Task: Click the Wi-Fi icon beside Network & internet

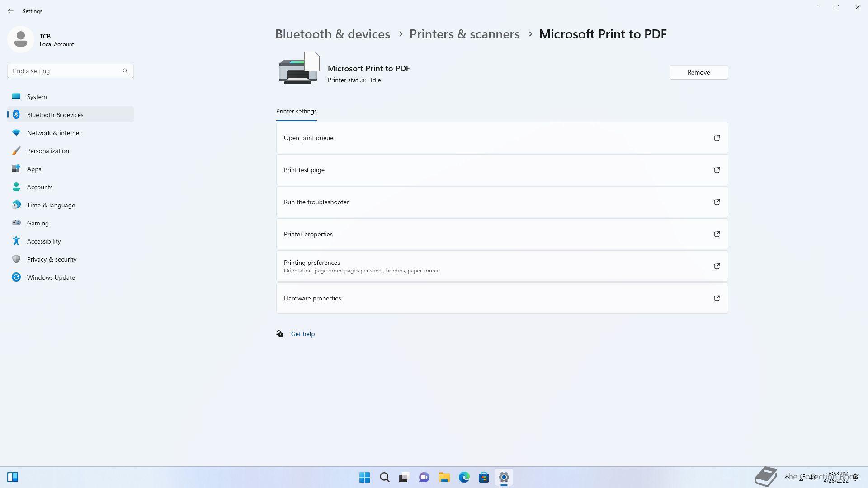Action: click(x=16, y=132)
